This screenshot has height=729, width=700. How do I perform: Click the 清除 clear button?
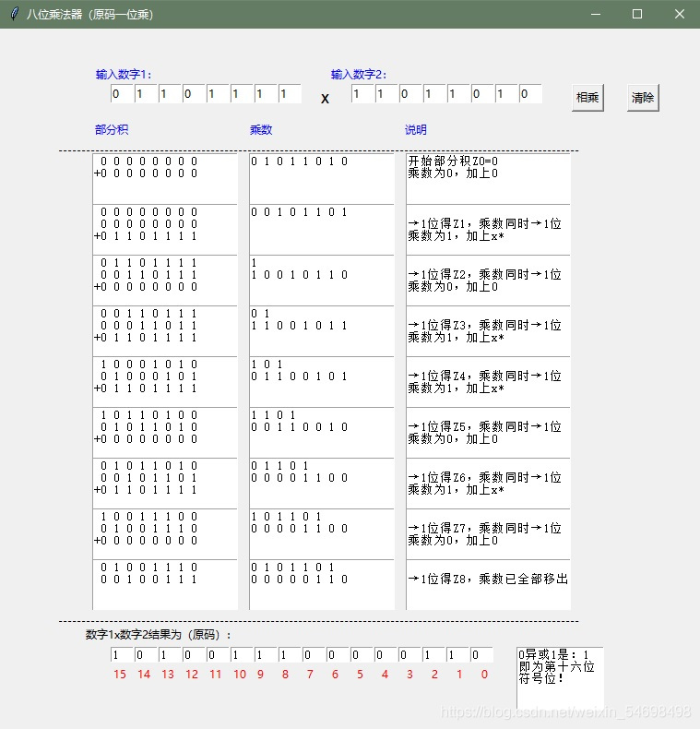click(643, 98)
